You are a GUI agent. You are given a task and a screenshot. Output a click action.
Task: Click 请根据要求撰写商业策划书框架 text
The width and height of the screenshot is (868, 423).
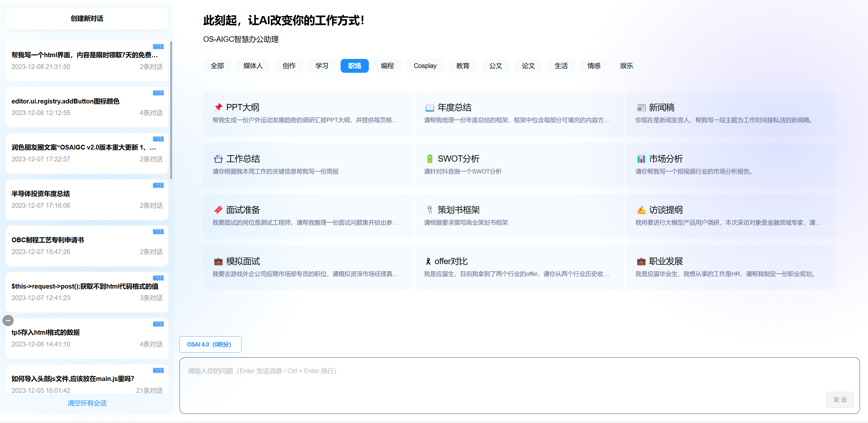466,223
